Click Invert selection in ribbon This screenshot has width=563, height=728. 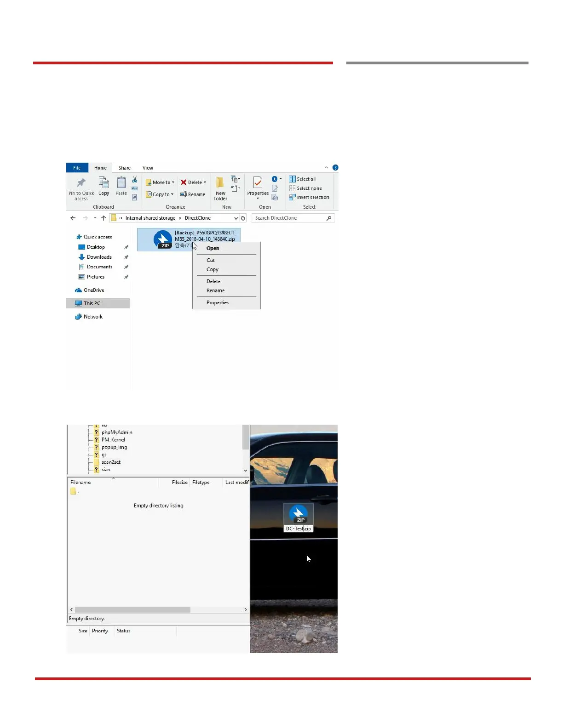pos(309,198)
